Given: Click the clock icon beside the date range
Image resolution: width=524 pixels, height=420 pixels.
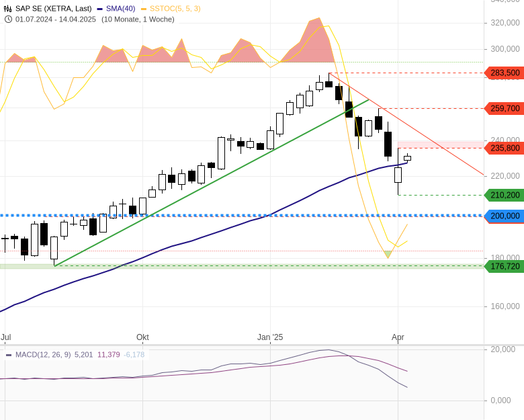Looking at the screenshot, I should point(8,19).
